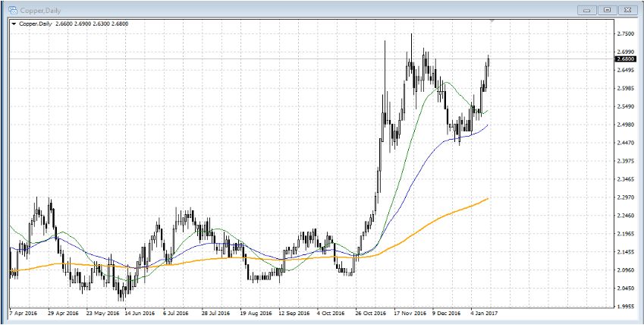
Task: Maximize the Copper,Daily chart window
Action: click(608, 10)
